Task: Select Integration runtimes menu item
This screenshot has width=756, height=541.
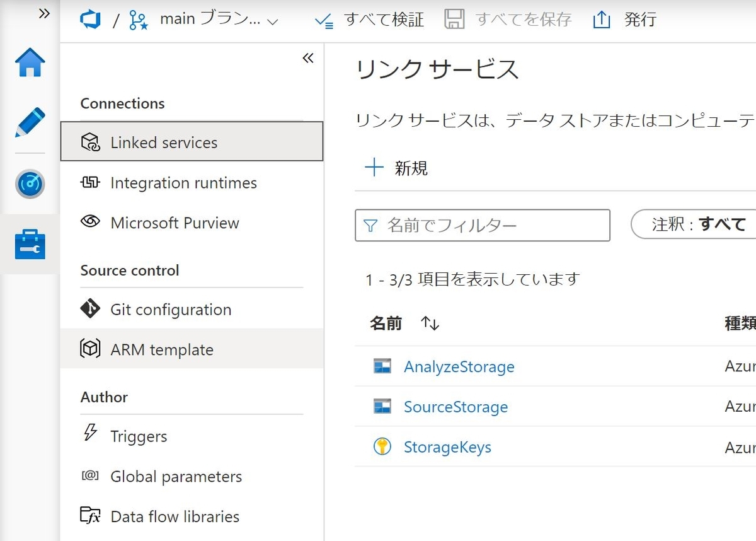Action: [192, 183]
